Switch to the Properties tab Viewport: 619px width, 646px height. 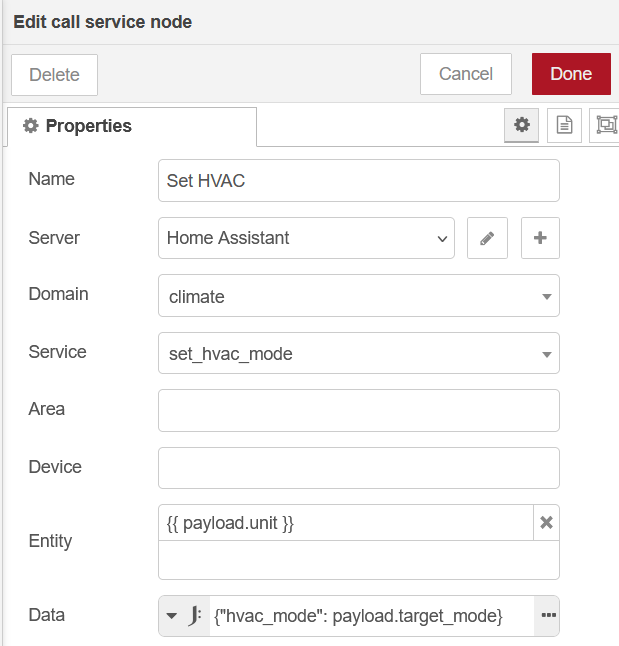(x=131, y=126)
